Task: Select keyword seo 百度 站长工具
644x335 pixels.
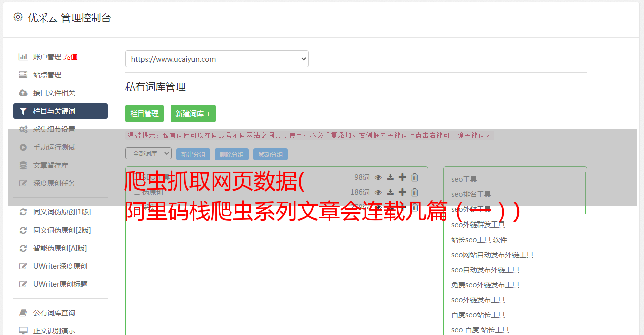Action: coord(480,330)
